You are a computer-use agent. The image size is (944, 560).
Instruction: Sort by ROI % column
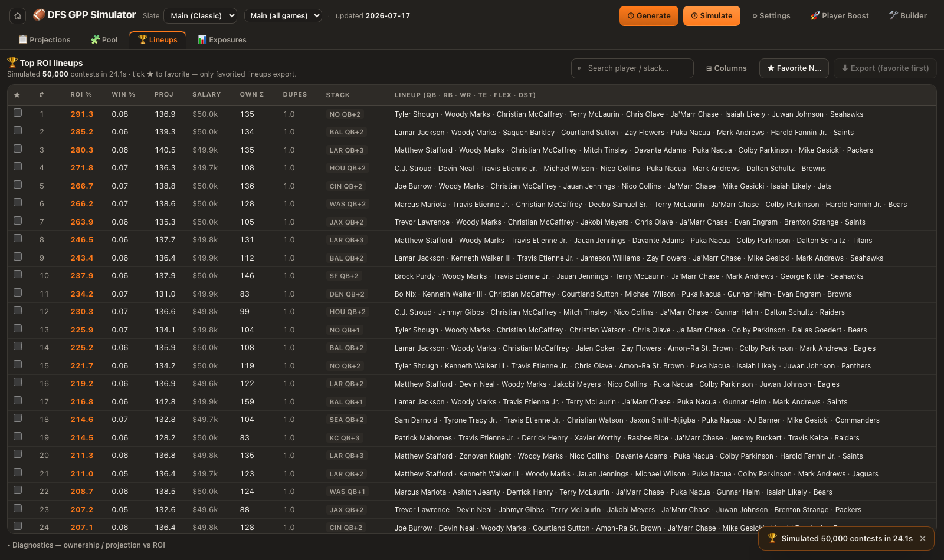click(81, 95)
